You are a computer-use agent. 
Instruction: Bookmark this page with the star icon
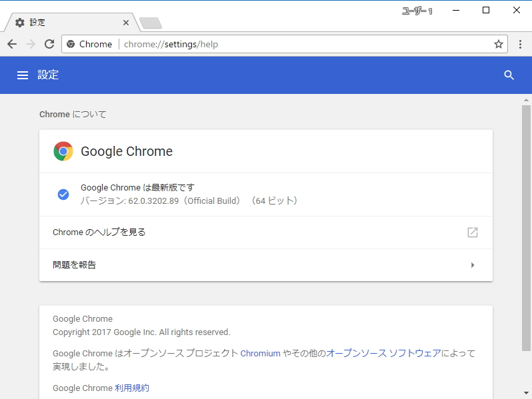pos(499,44)
